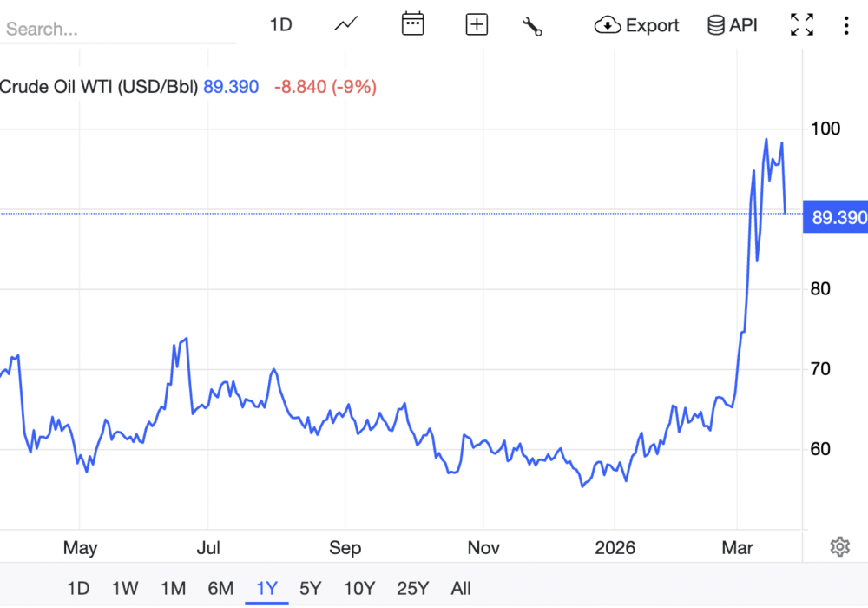Switch to the 5Y time range
The height and width of the screenshot is (608, 868).
311,588
